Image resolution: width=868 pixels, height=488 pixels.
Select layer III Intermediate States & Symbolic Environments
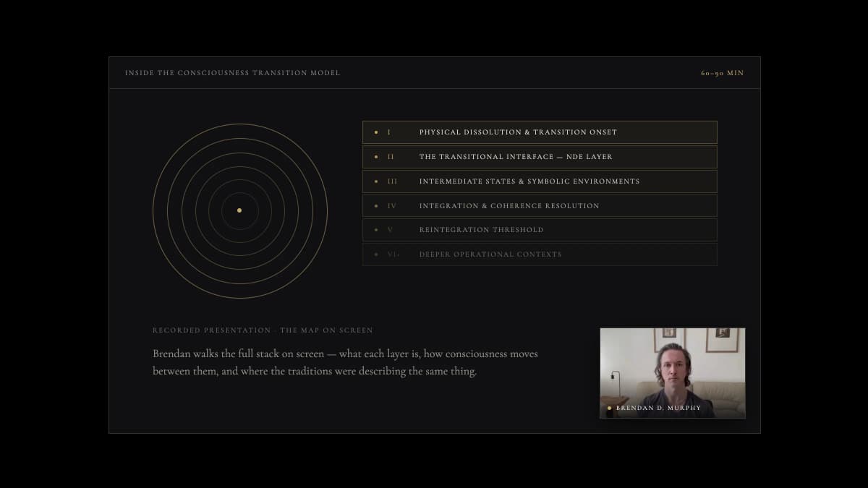click(x=540, y=181)
